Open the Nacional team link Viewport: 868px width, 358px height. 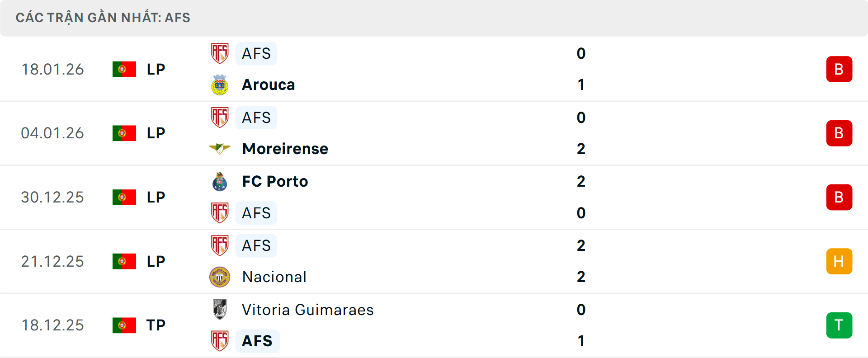[x=274, y=277]
